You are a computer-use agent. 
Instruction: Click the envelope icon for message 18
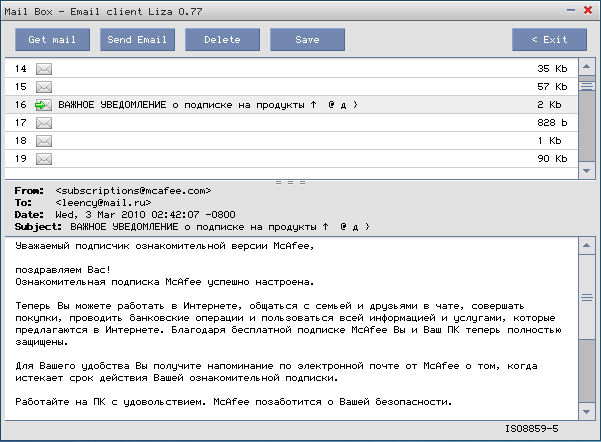44,141
